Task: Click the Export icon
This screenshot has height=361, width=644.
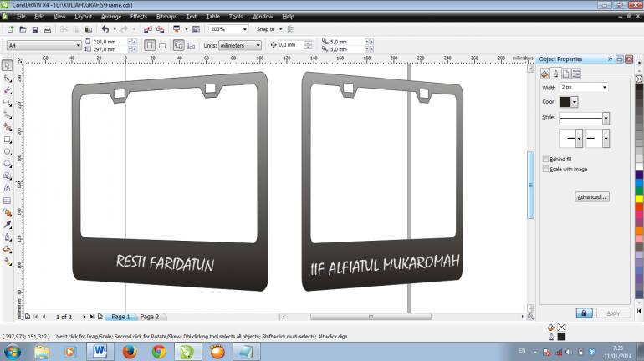Action: click(161, 29)
